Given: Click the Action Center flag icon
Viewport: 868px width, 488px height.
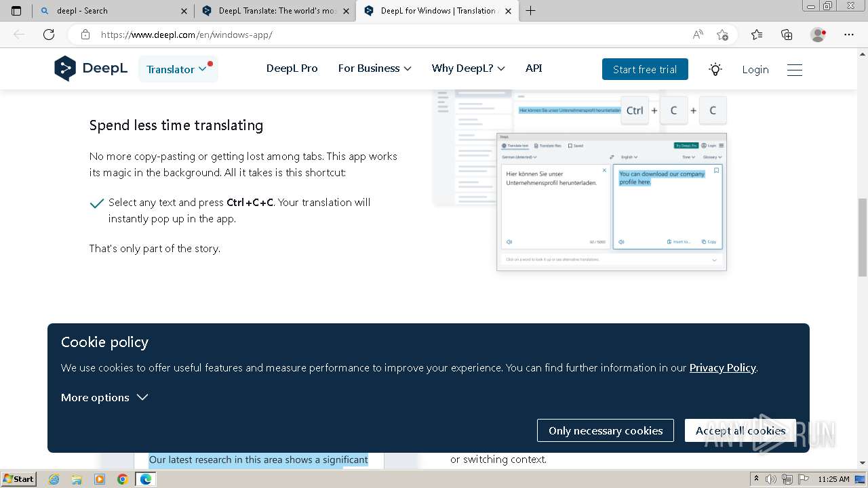Looking at the screenshot, I should tap(804, 479).
